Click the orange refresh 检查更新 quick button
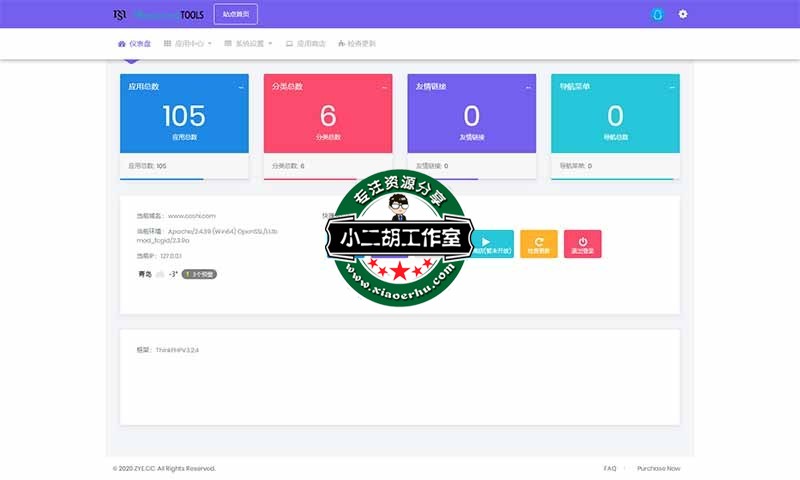The width and height of the screenshot is (800, 480). 539,244
